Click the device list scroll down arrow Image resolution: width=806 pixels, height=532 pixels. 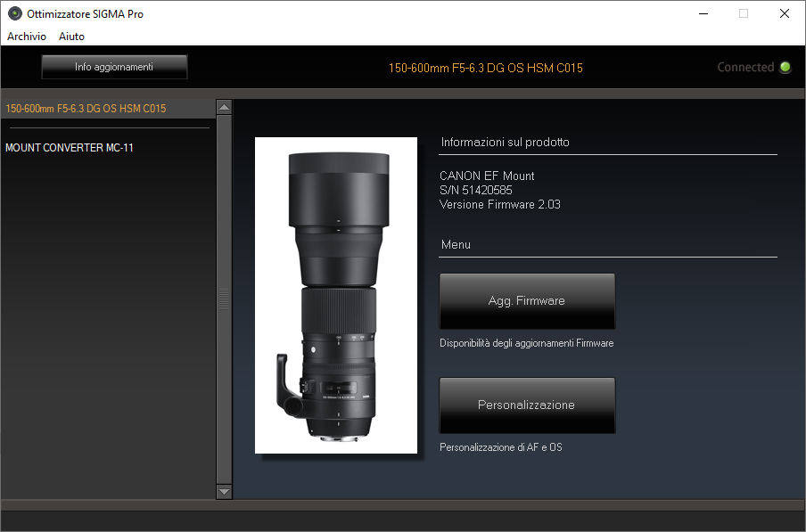pyautogui.click(x=224, y=491)
